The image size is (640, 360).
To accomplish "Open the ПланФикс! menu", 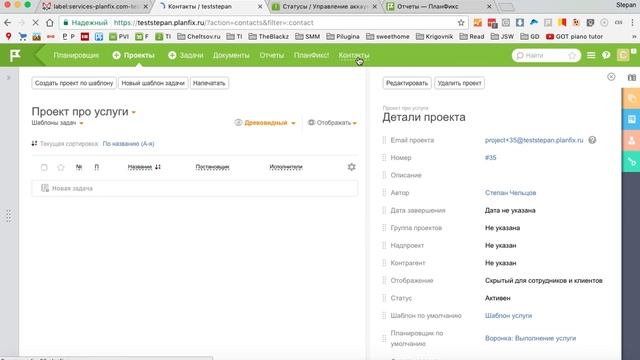I will tap(311, 55).
